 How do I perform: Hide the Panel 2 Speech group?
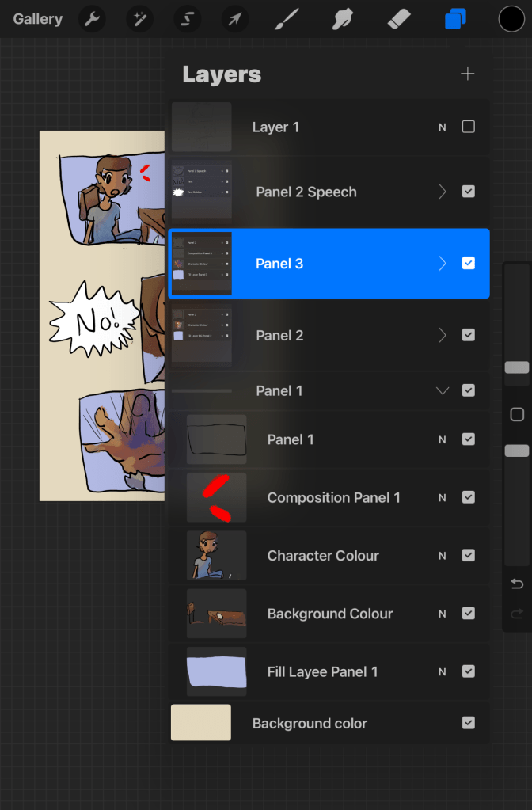pos(468,192)
